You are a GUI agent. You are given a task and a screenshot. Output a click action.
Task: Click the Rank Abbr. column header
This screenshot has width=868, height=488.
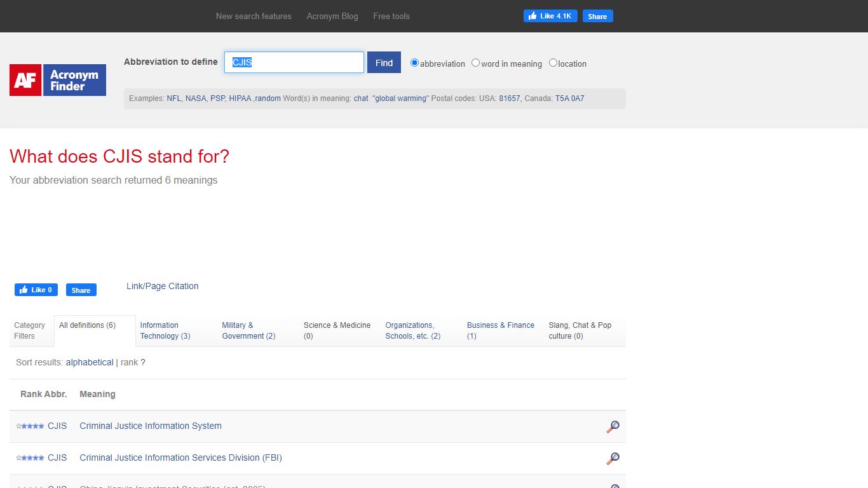[x=44, y=394]
